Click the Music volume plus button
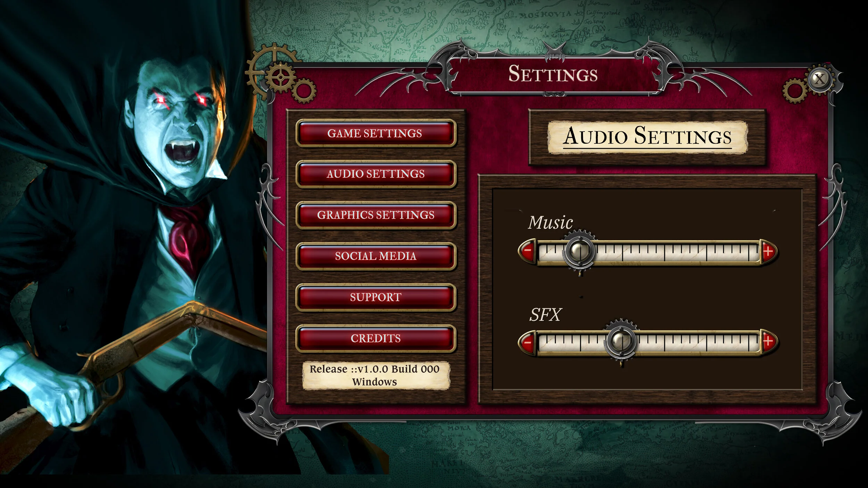The image size is (868, 488). tap(768, 251)
